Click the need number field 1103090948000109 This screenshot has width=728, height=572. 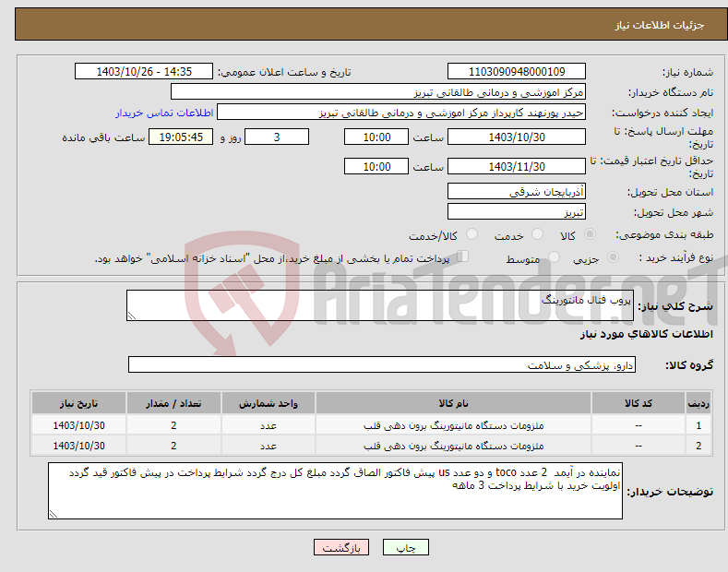click(x=517, y=72)
